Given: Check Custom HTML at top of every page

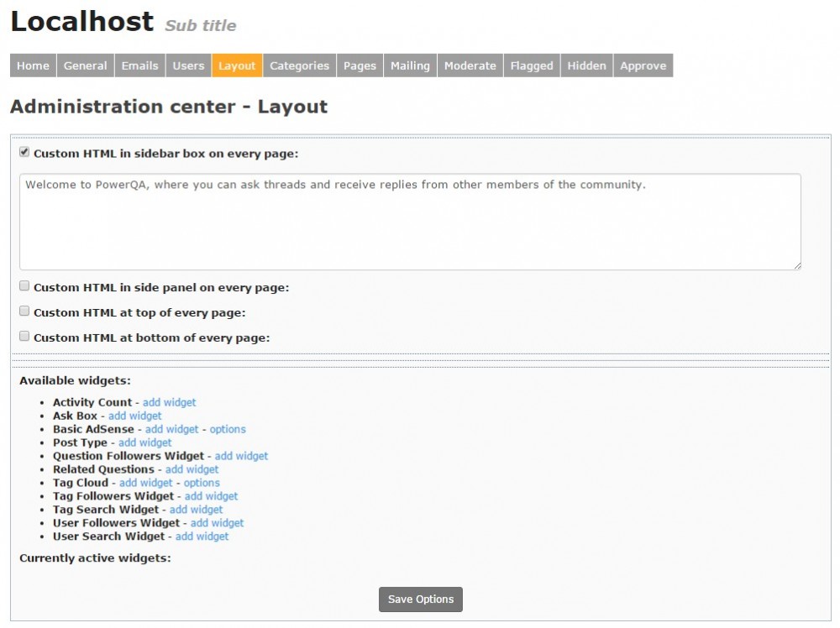Looking at the screenshot, I should click(24, 311).
